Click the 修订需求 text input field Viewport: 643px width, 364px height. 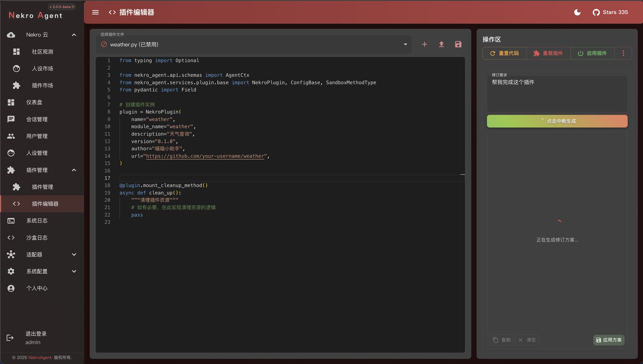pyautogui.click(x=557, y=94)
